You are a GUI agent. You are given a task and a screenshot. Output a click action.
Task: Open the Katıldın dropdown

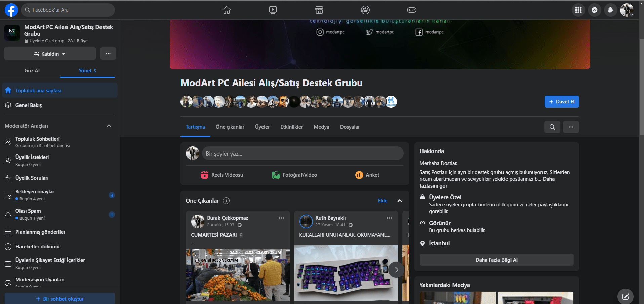(x=50, y=54)
